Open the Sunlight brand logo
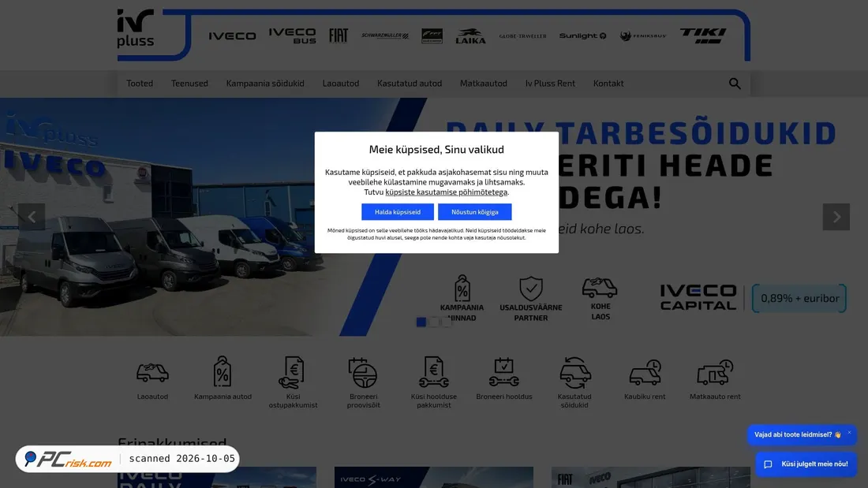The width and height of the screenshot is (868, 488). (x=582, y=36)
